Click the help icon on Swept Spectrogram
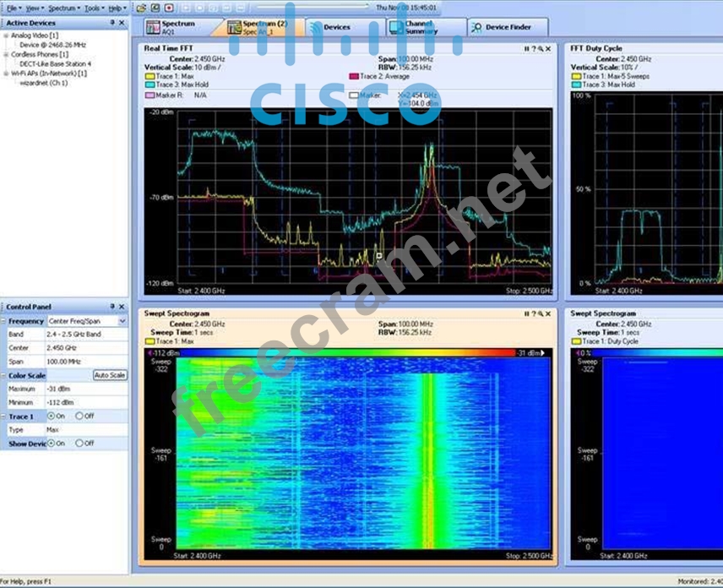 534,314
